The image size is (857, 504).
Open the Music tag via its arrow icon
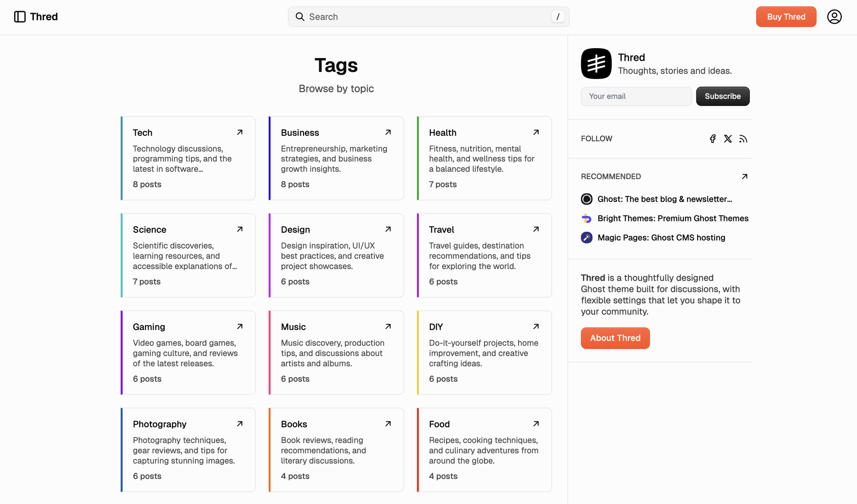[387, 326]
